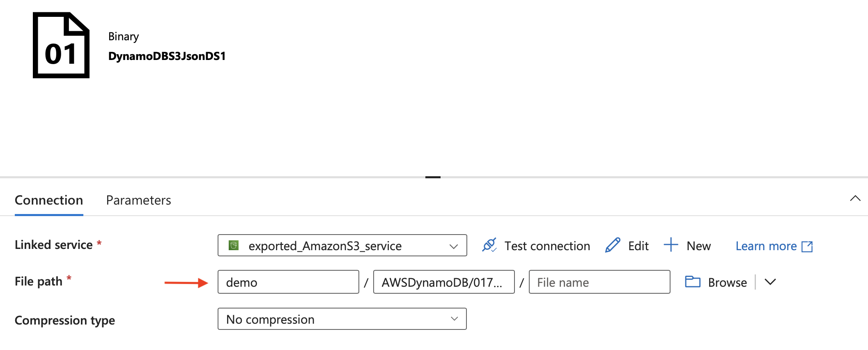Expand the Compression type dropdown
The height and width of the screenshot is (350, 868).
(x=454, y=319)
